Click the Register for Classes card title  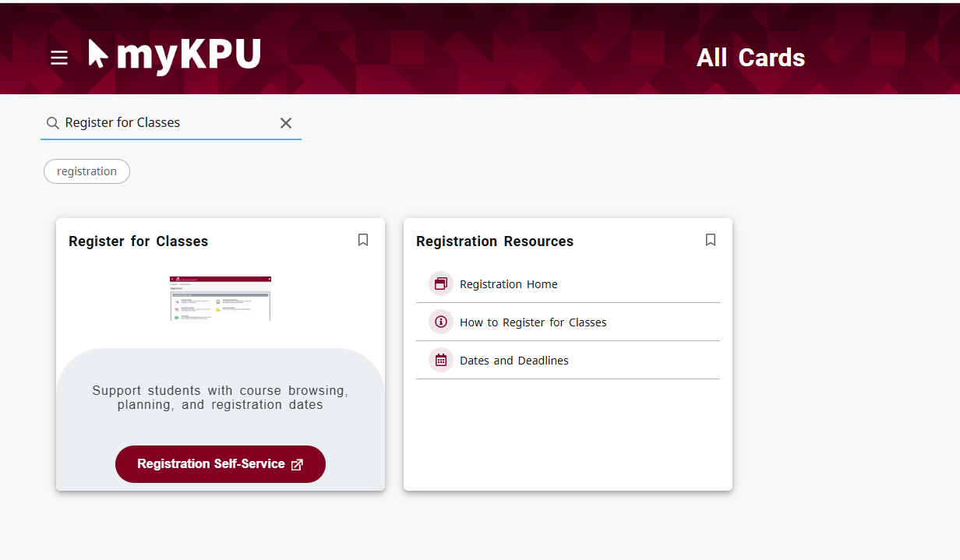click(139, 241)
